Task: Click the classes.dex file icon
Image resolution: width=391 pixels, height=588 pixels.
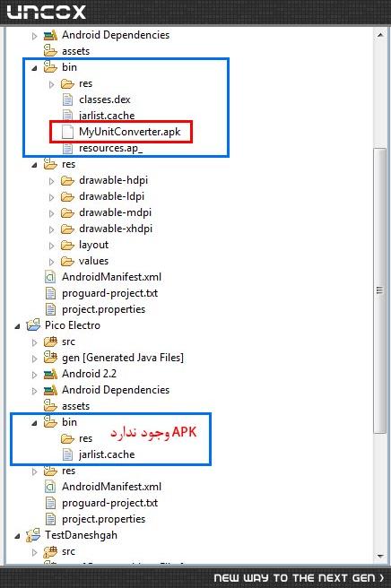Action: (67, 99)
